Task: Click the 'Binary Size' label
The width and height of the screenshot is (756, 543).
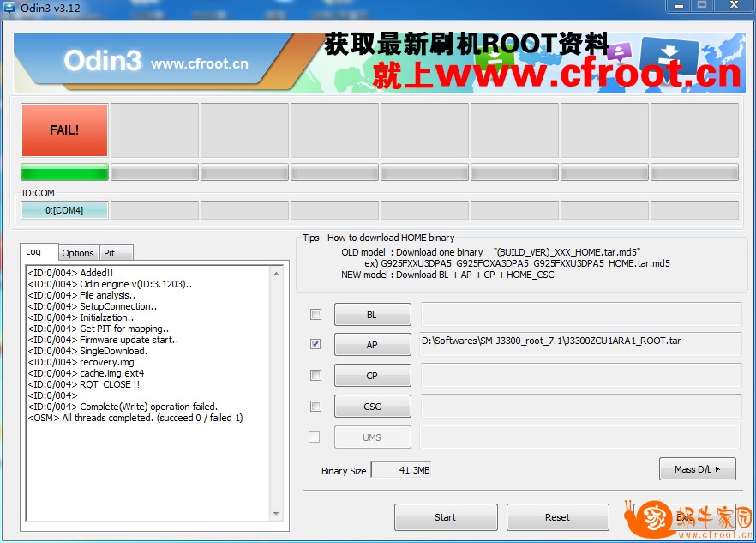Action: [x=344, y=471]
